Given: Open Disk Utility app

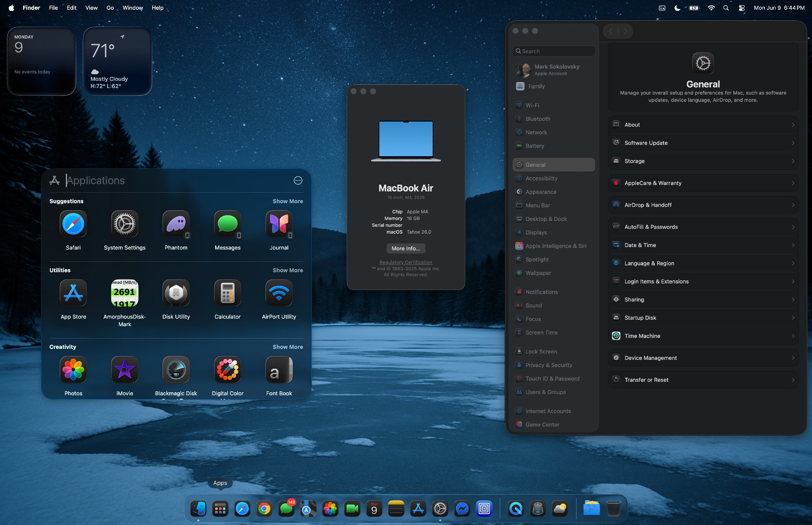Looking at the screenshot, I should [x=176, y=293].
